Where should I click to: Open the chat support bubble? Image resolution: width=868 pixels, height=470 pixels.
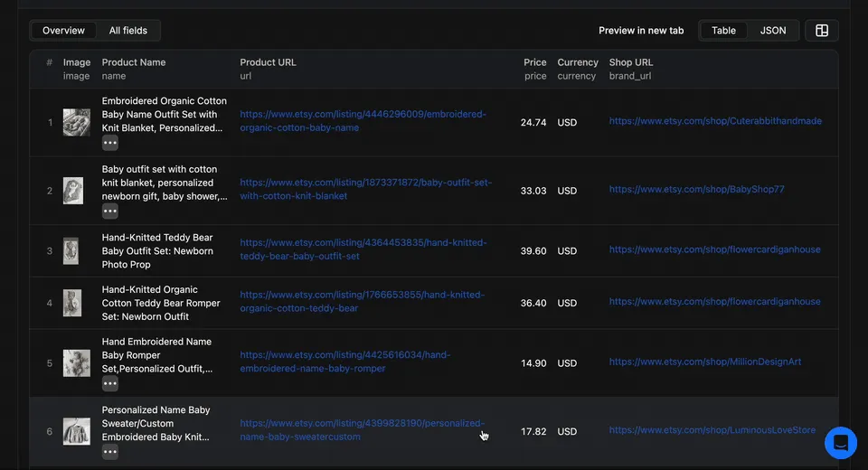[x=840, y=443]
